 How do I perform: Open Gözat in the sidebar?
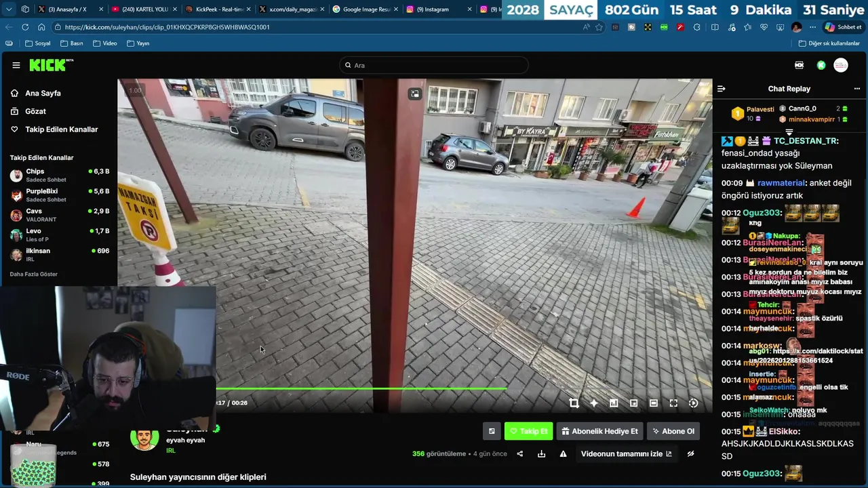click(x=35, y=111)
